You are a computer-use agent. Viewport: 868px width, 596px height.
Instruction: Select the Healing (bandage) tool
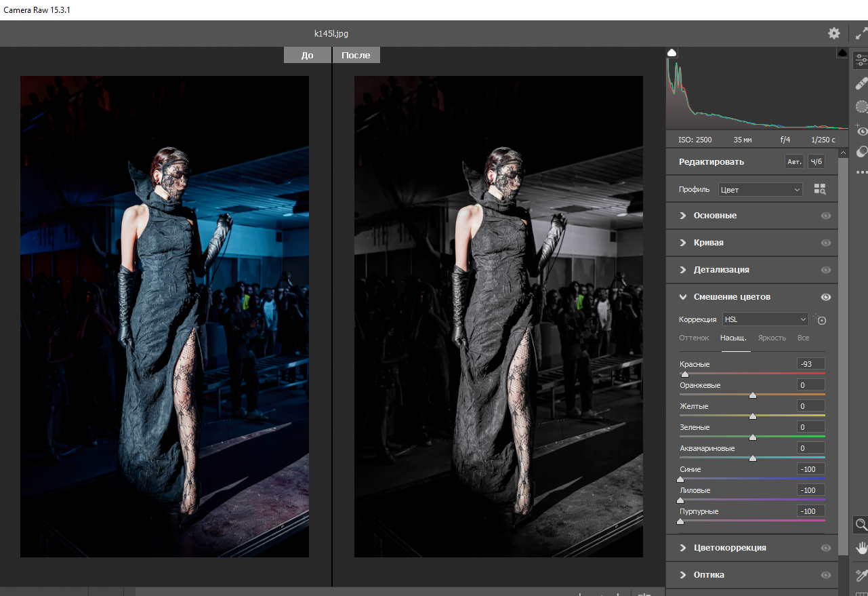click(861, 83)
